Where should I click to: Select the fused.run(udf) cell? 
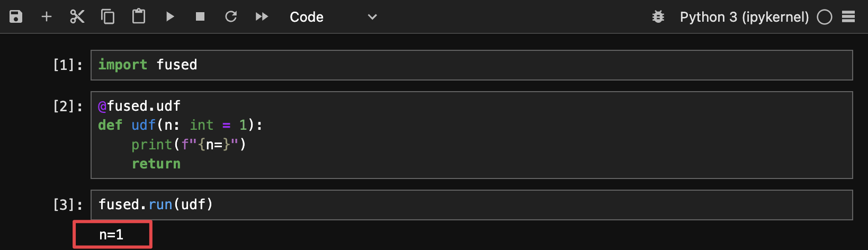click(471, 205)
